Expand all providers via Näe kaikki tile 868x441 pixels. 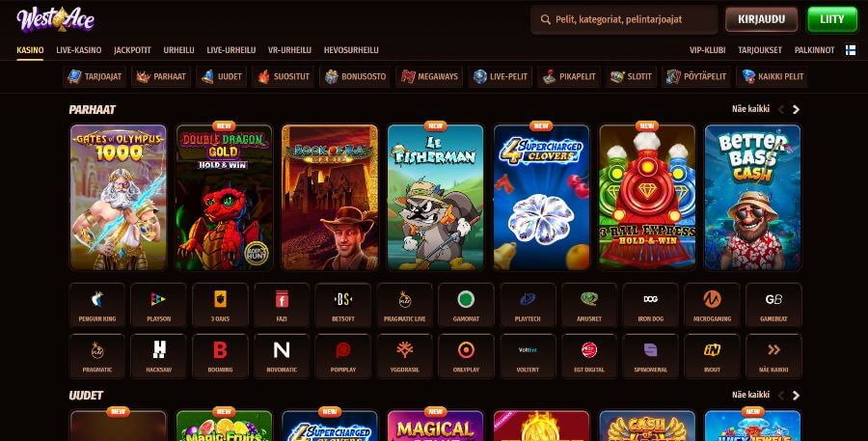tap(773, 356)
